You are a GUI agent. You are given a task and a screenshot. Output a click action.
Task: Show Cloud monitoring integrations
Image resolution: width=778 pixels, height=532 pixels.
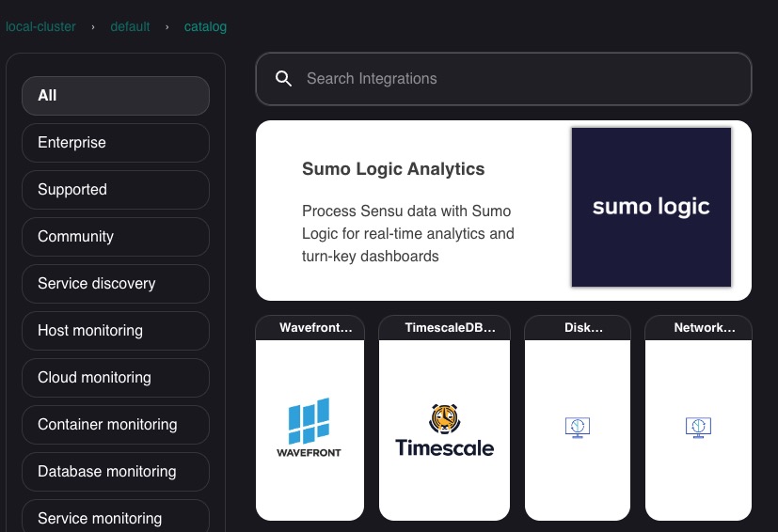pyautogui.click(x=116, y=378)
